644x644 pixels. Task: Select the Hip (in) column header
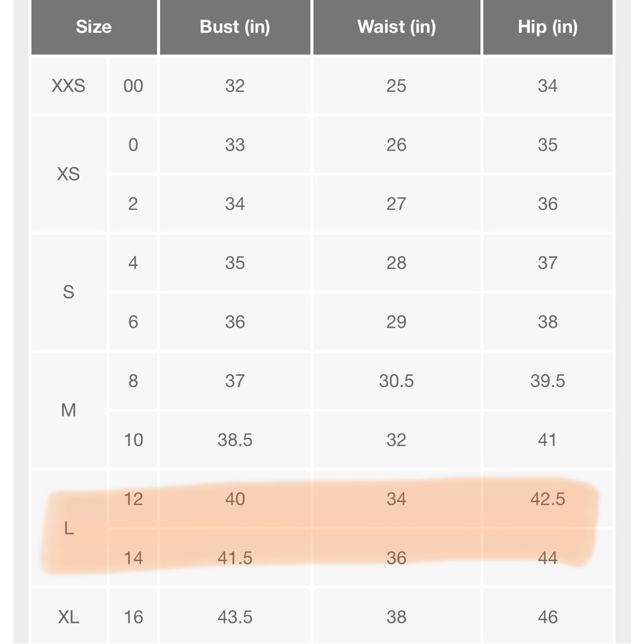547,27
